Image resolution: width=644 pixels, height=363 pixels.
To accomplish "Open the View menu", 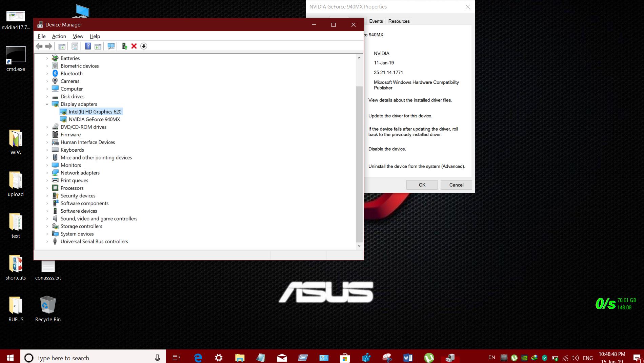I will (x=78, y=36).
